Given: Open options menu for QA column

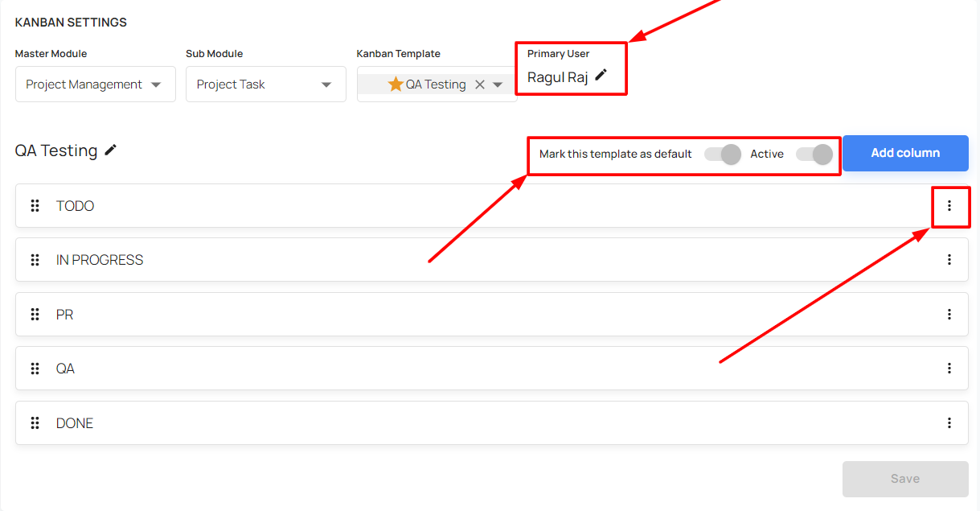Looking at the screenshot, I should point(949,369).
